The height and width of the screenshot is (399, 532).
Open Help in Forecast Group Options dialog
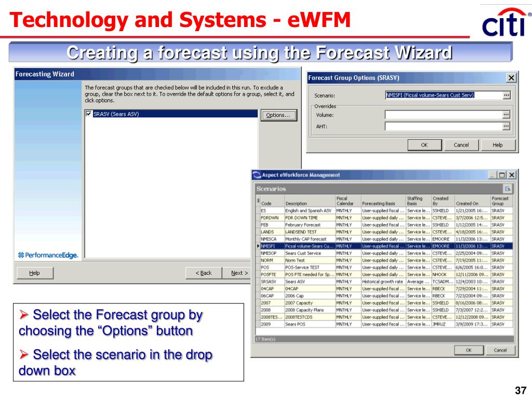(498, 145)
